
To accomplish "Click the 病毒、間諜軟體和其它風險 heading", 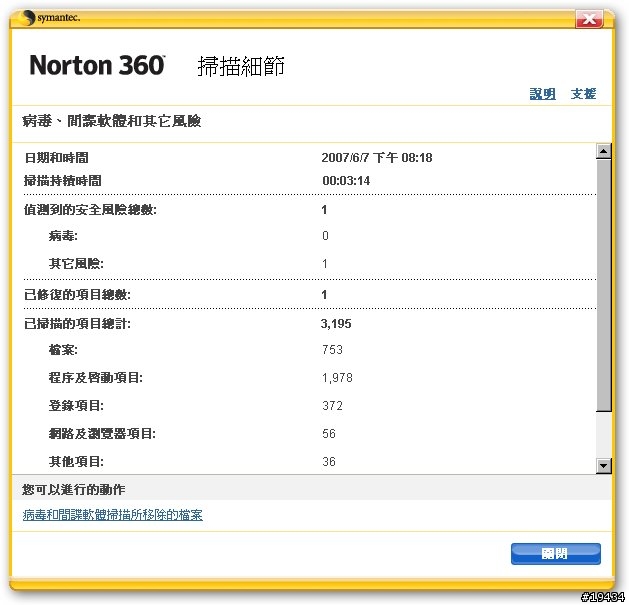I will pos(112,121).
